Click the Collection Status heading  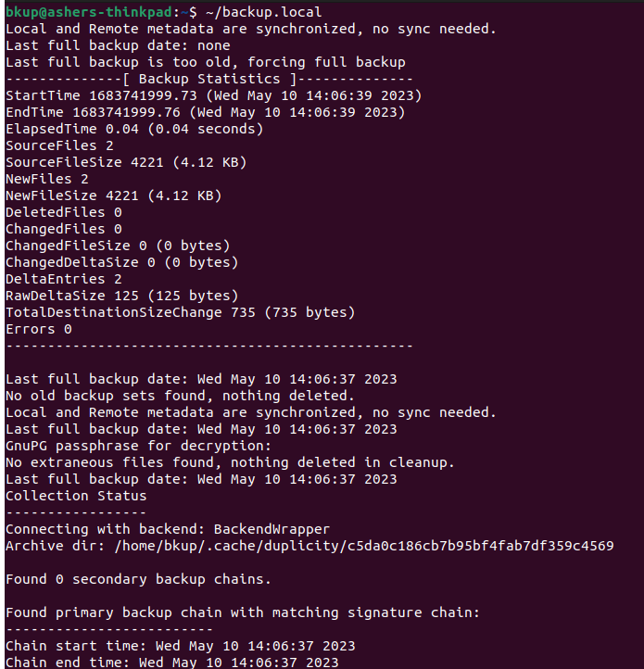click(76, 496)
